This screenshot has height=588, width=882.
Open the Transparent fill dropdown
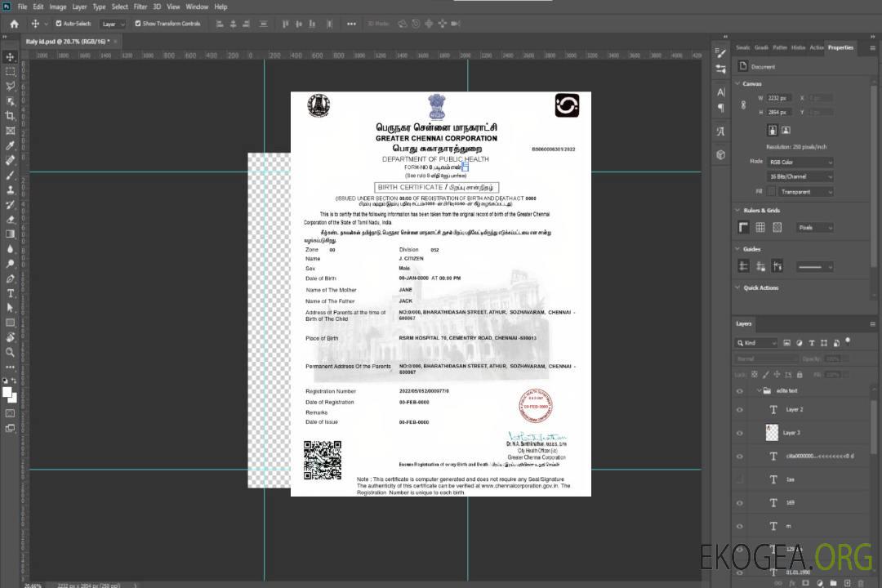click(806, 192)
